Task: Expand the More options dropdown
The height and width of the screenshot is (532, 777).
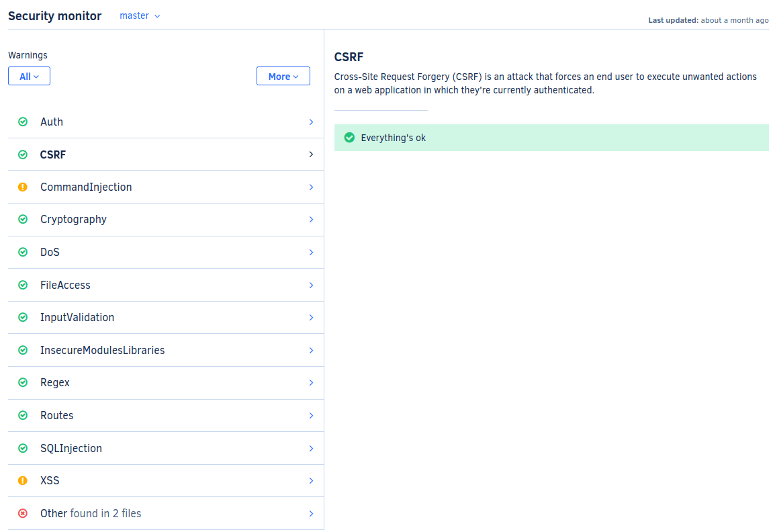Action: pyautogui.click(x=283, y=77)
